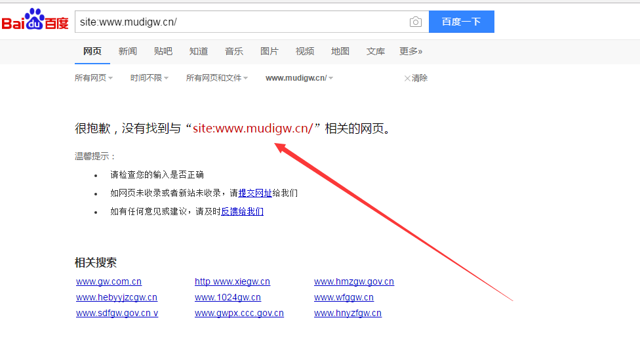Switch to the 图片 tab
The width and height of the screenshot is (640, 364).
click(270, 51)
